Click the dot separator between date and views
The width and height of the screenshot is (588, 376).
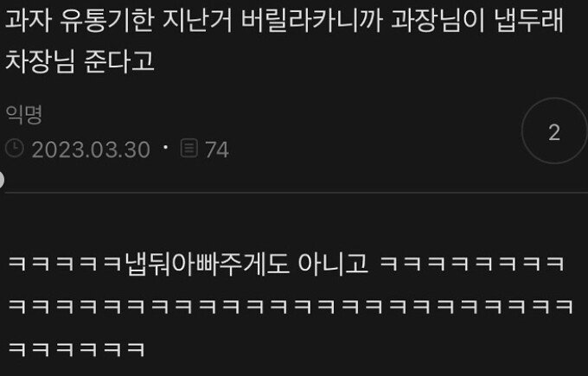click(165, 147)
